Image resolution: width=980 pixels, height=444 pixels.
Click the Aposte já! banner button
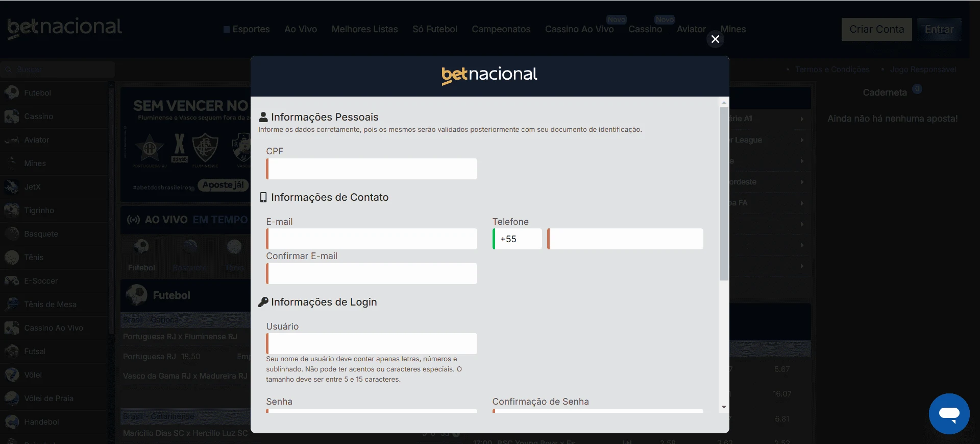click(x=223, y=185)
